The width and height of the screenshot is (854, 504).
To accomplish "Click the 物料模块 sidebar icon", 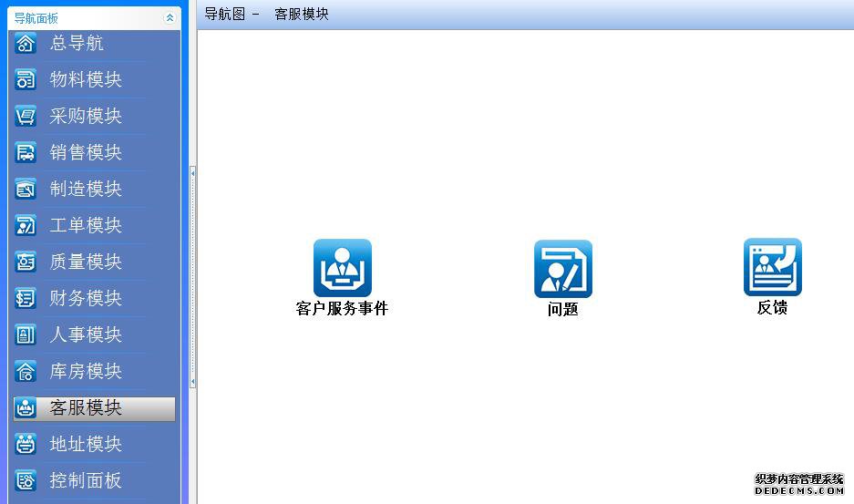I will tap(25, 79).
